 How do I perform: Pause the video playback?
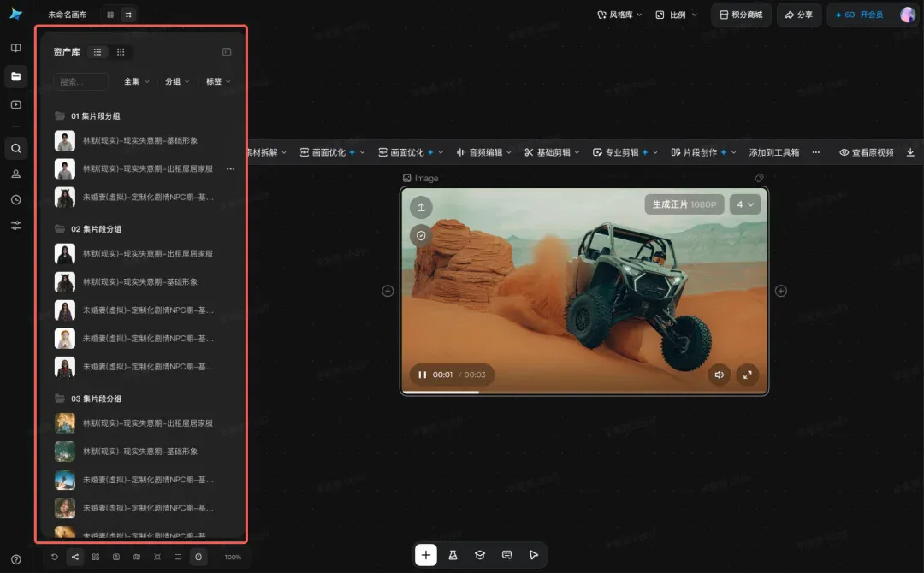tap(422, 375)
